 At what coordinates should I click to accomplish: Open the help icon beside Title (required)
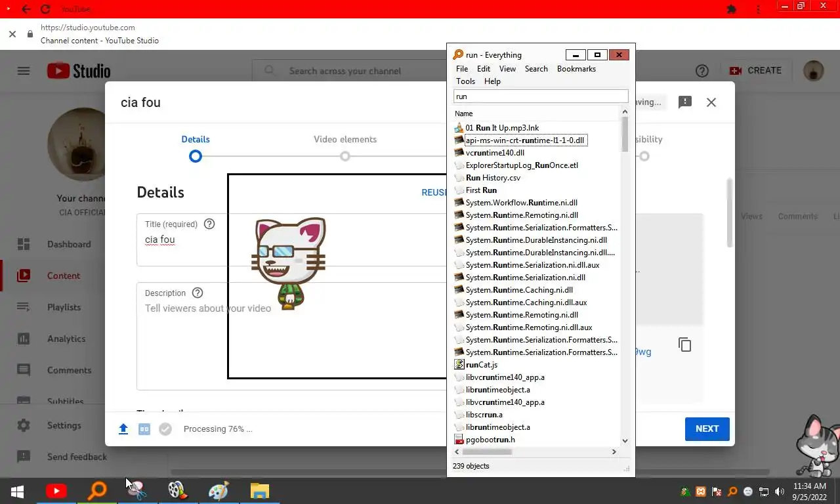pyautogui.click(x=209, y=224)
